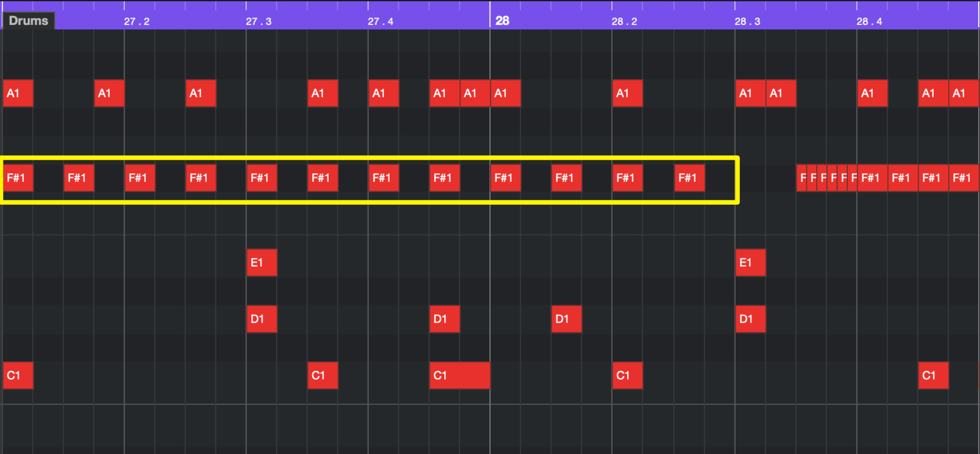Screen dimensions: 980x454
Task: Select the A1 note at bar 28
Action: coord(506,93)
